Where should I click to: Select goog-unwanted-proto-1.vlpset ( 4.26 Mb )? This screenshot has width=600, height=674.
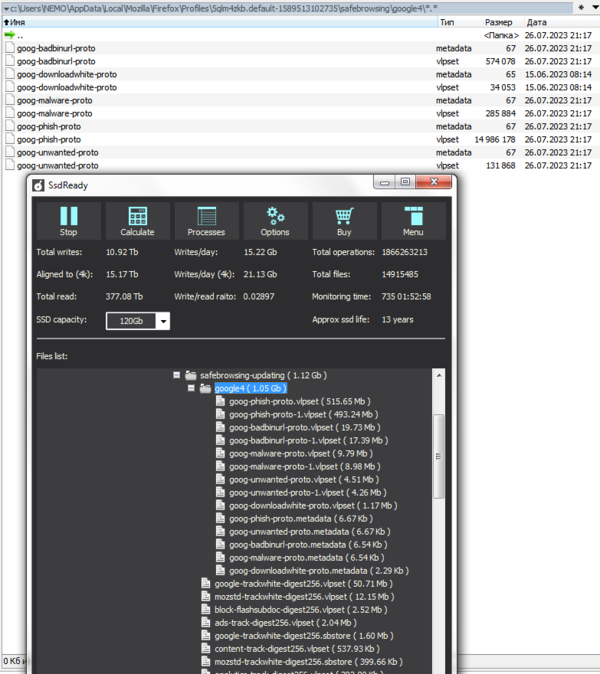tap(308, 493)
